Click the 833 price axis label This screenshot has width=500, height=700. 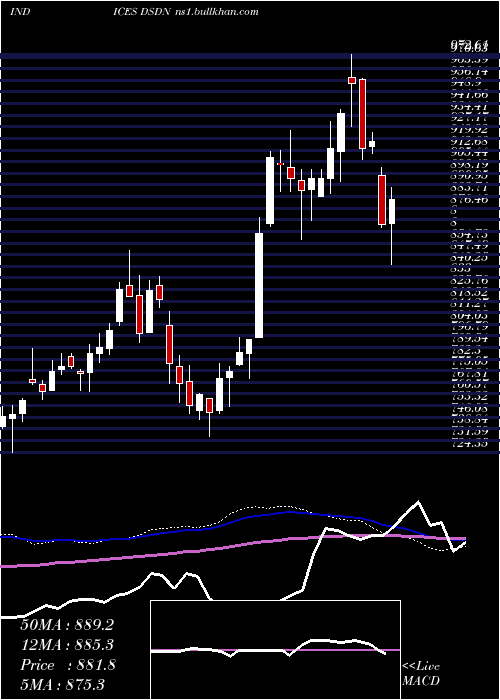459,270
